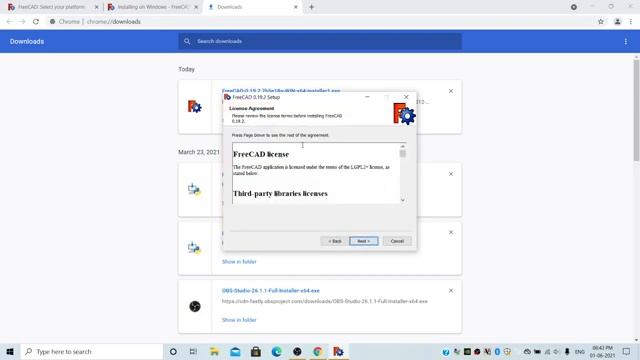The width and height of the screenshot is (640, 360).
Task: Click the search magnifier icon in Downloads
Action: 187,41
